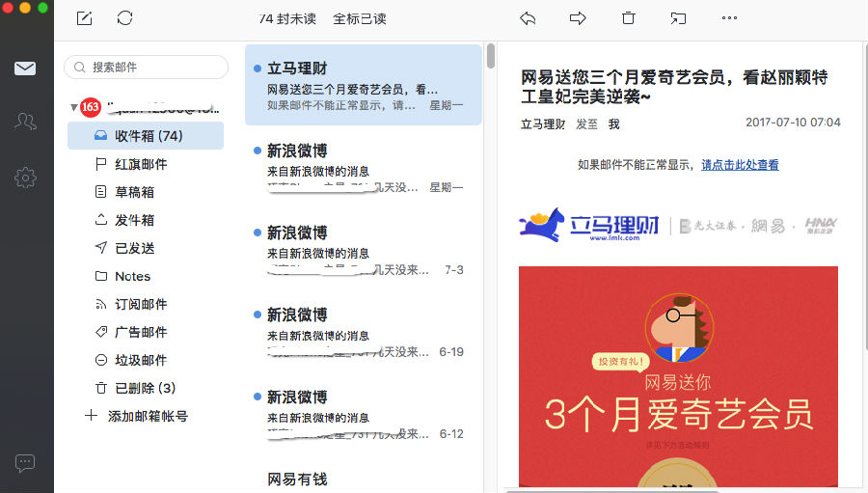
Task: Click the inbox tray icon
Action: pyautogui.click(x=100, y=135)
